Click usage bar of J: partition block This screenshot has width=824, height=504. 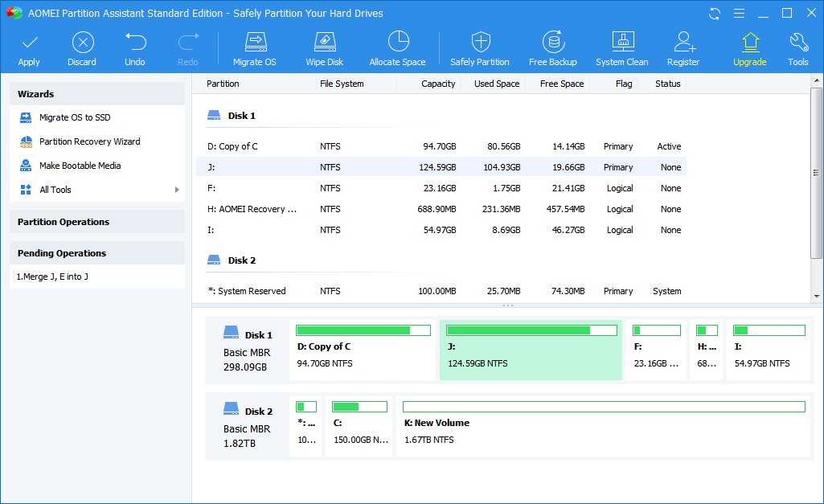[x=531, y=330]
